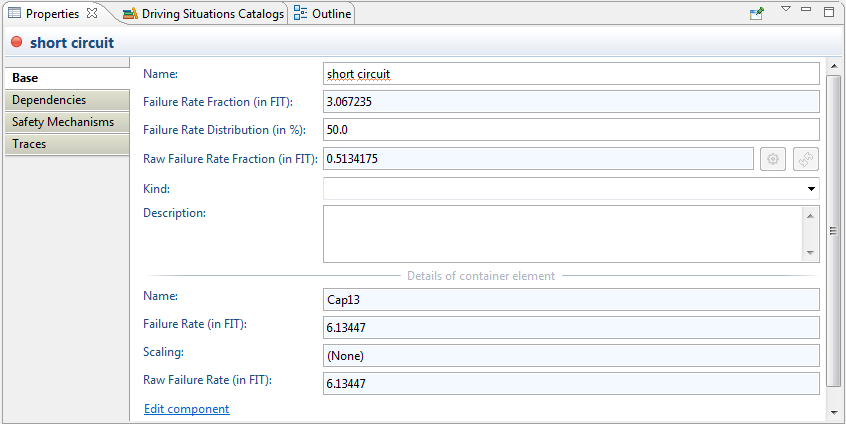Click the Driving Situations Catalogs tab icon
This screenshot has width=846, height=424.
click(x=130, y=14)
